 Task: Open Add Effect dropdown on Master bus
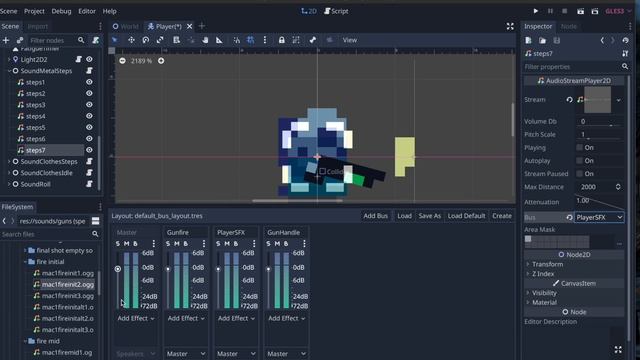136,318
